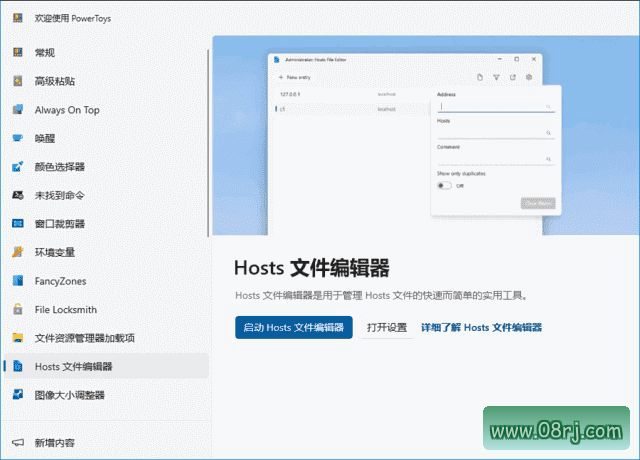Click the 新增内容 megaphone icon
This screenshot has width=640, height=460.
(18, 442)
